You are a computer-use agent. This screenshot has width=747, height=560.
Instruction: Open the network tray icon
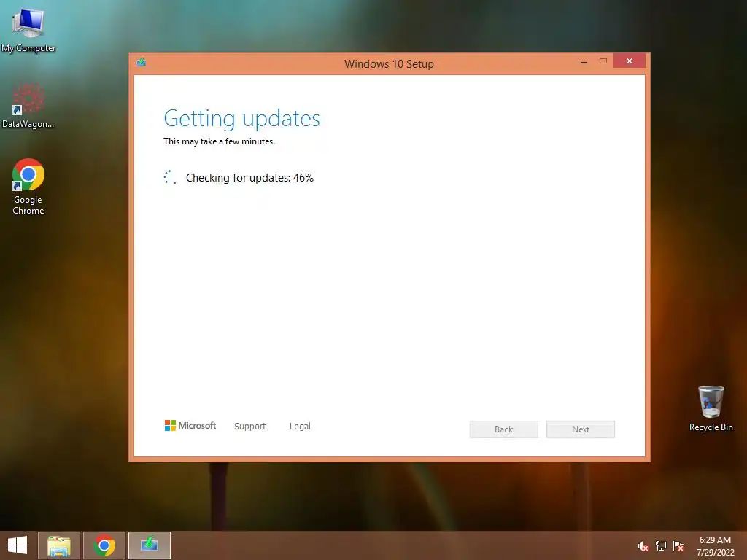[661, 546]
